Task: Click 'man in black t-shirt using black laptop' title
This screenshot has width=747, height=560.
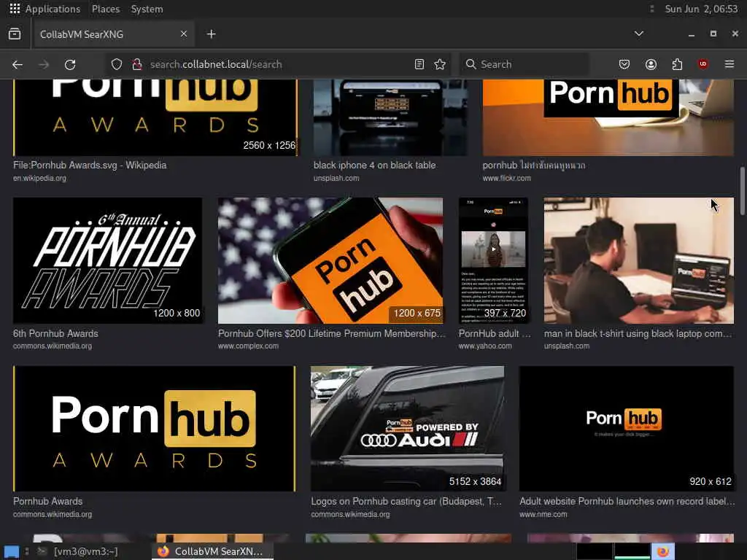Action: coord(638,333)
